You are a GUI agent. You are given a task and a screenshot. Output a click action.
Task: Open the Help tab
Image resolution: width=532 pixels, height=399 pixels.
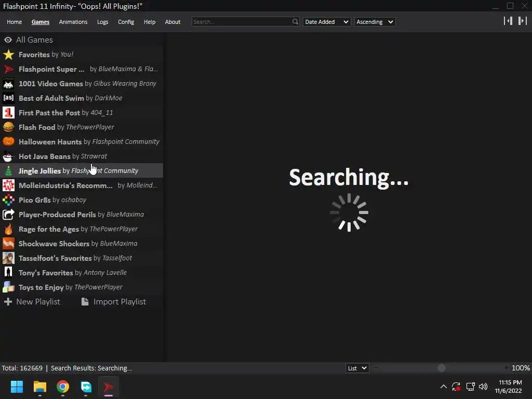pos(150,22)
